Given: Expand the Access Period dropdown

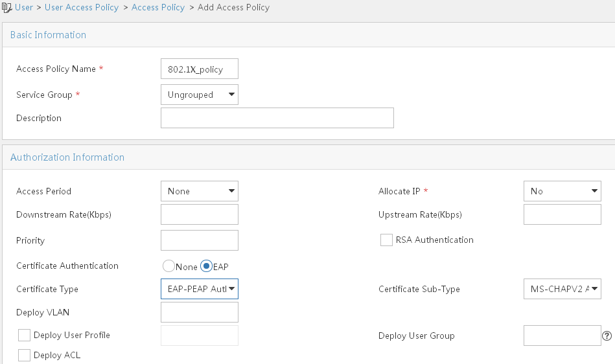Looking at the screenshot, I should tap(200, 191).
